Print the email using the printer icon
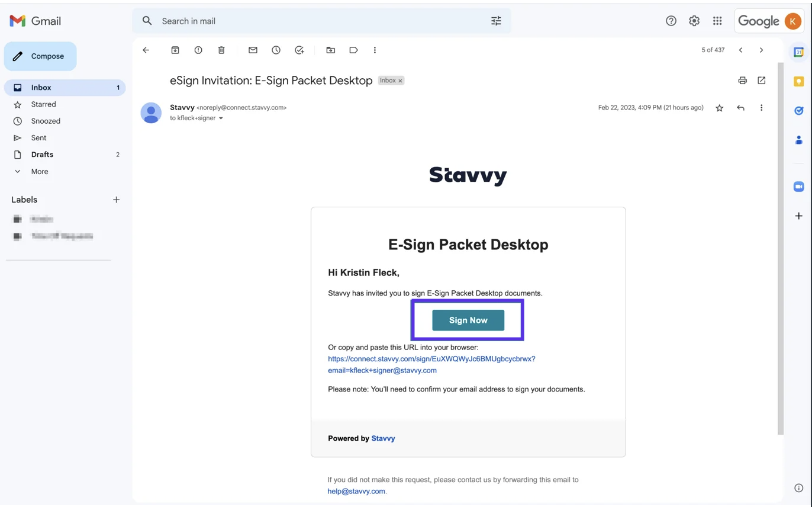Viewport: 812px width, 507px height. point(742,81)
